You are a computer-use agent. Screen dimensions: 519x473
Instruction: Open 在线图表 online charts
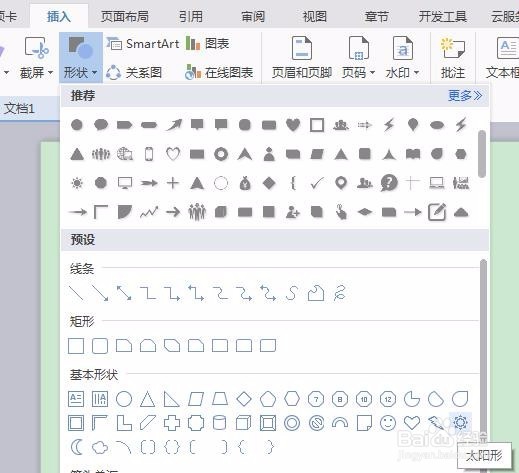click(219, 72)
